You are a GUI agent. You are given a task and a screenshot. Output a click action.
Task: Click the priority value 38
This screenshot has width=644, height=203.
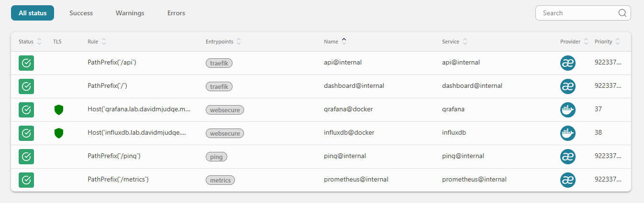pyautogui.click(x=599, y=132)
